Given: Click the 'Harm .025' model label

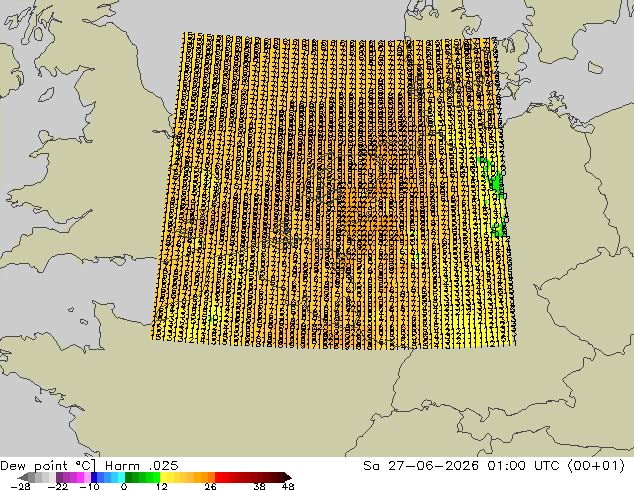Looking at the screenshot, I should (x=142, y=466).
